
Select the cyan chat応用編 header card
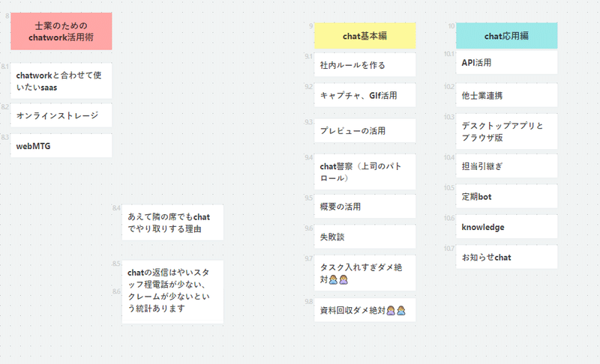coord(507,36)
